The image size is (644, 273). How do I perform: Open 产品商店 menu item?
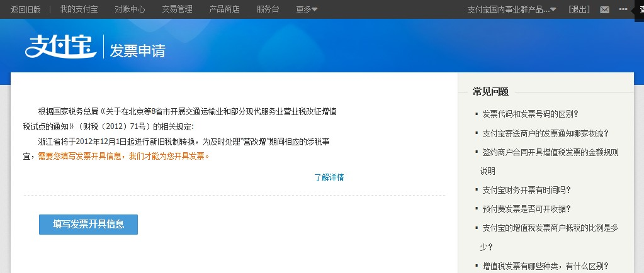click(x=224, y=9)
